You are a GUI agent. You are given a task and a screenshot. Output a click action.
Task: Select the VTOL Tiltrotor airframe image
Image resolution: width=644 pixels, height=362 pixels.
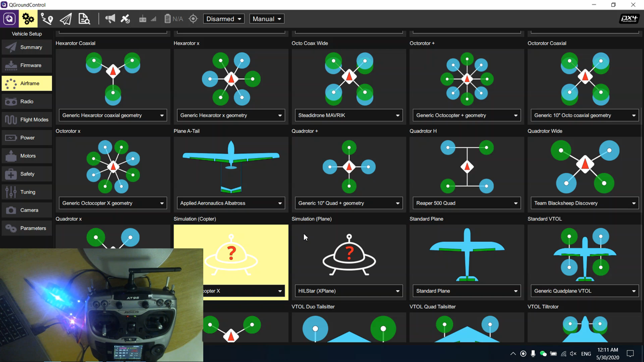tap(585, 329)
